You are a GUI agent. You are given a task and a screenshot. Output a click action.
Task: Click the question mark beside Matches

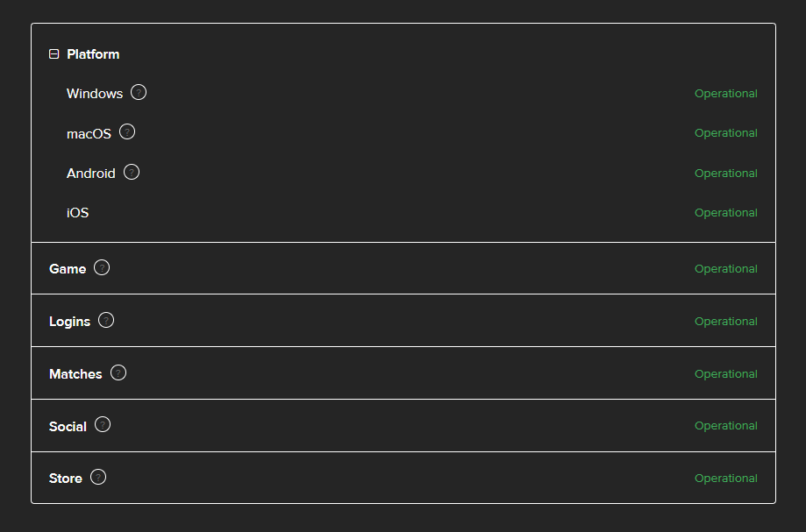click(118, 372)
